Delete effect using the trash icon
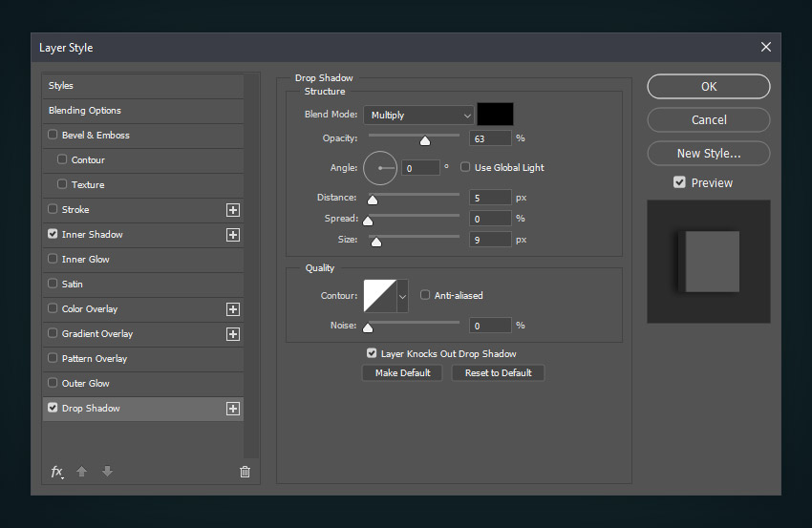 tap(245, 472)
